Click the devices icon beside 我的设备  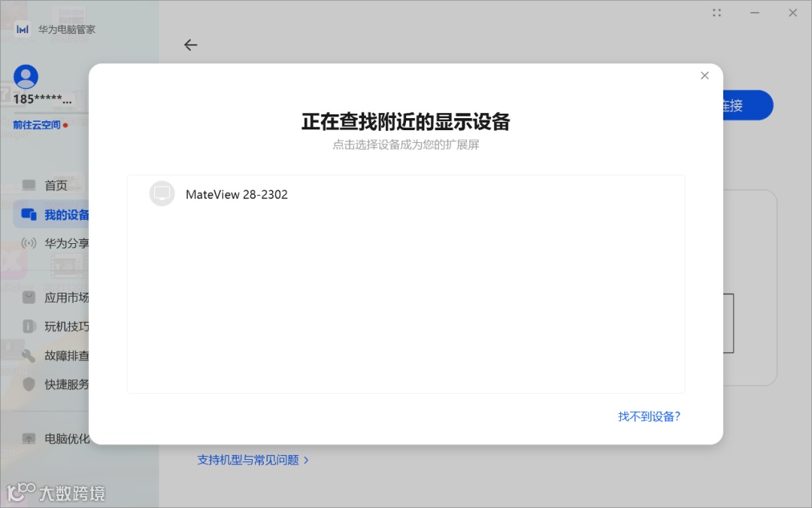point(29,214)
